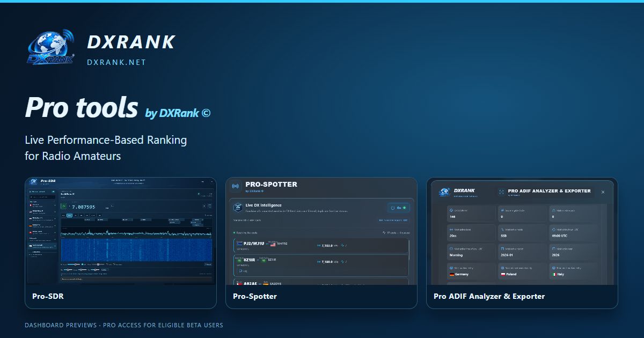This screenshot has height=338, width=644.
Task: Click the "Pro-SDR" card caption
Action: tap(48, 296)
